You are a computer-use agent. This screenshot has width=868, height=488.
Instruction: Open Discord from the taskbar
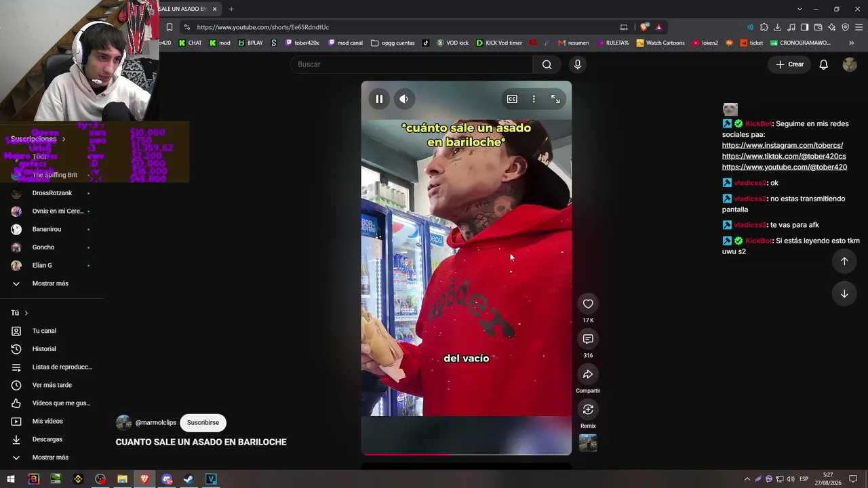click(x=167, y=479)
